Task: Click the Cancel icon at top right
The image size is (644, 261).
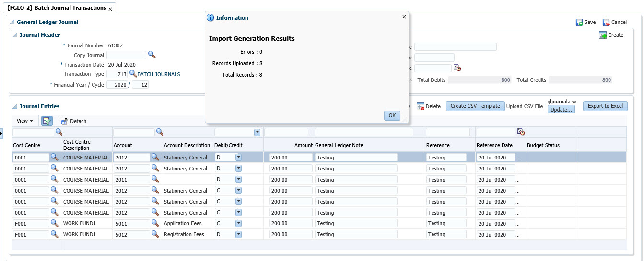Action: (606, 23)
